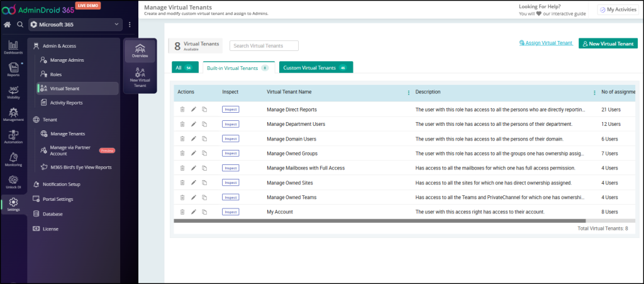Screen dimensions: 644x284
Task: Switch to Built-in Virtual Tenants tab
Action: coord(238,68)
